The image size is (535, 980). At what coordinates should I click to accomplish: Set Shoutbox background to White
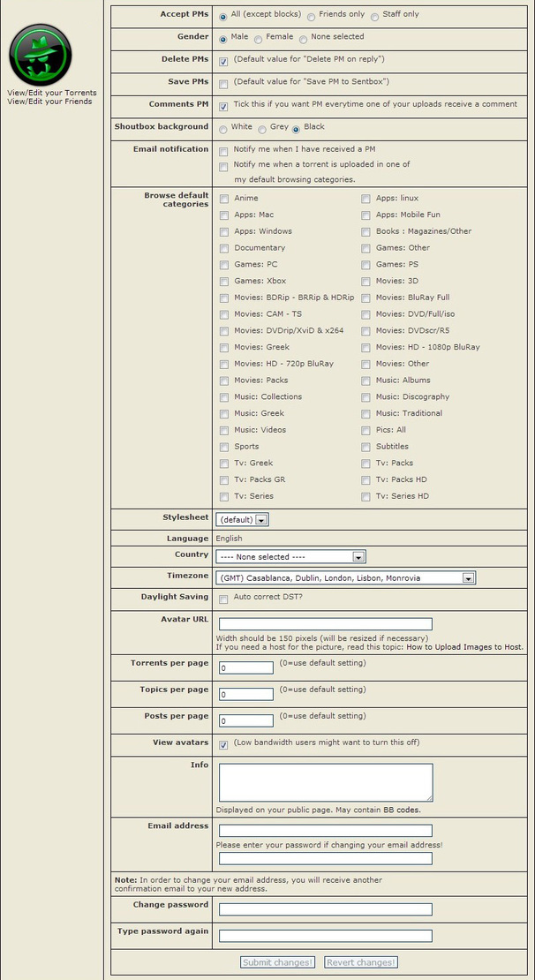(x=223, y=130)
